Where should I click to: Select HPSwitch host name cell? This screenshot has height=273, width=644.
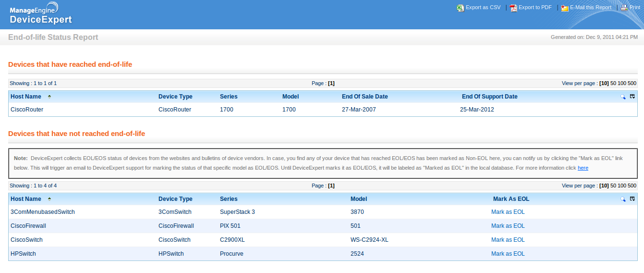coord(23,254)
